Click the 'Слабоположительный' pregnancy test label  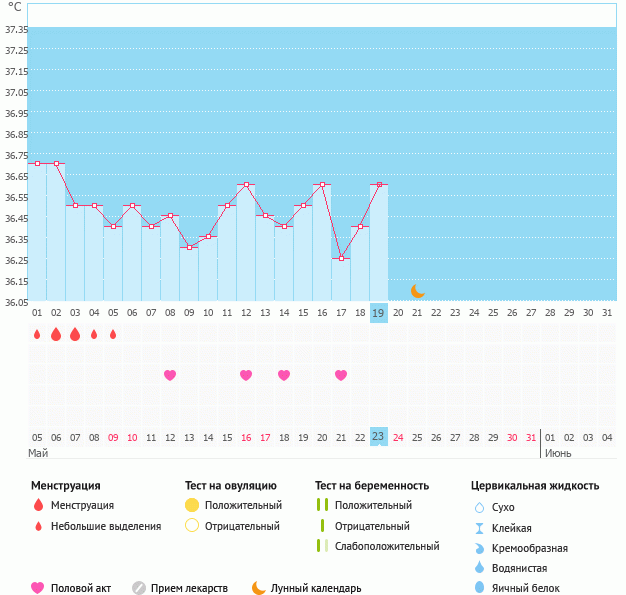(387, 546)
